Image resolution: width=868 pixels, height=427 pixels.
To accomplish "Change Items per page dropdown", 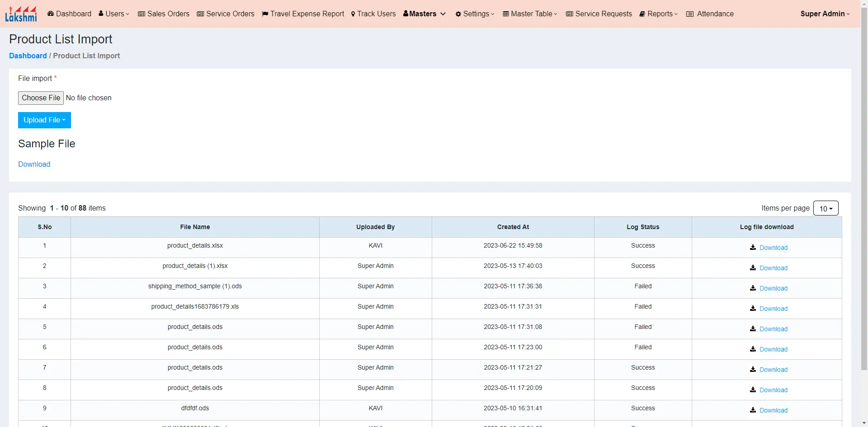I will tap(826, 208).
